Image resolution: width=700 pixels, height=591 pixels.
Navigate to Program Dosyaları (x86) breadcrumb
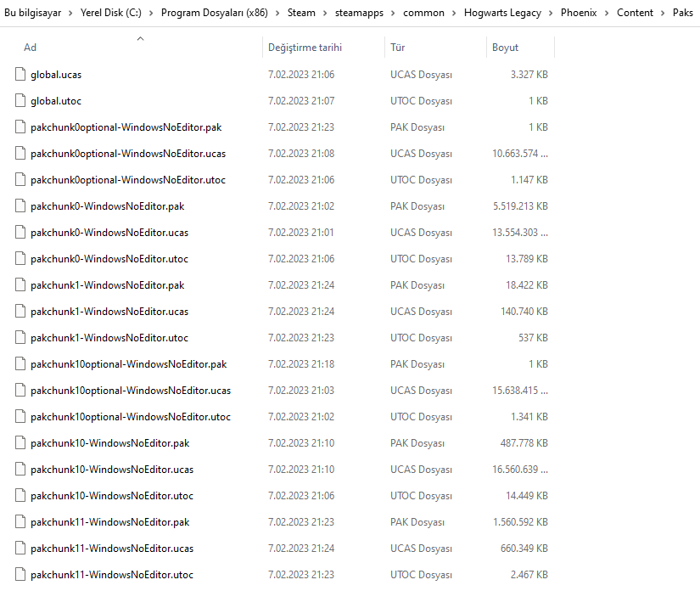(215, 13)
